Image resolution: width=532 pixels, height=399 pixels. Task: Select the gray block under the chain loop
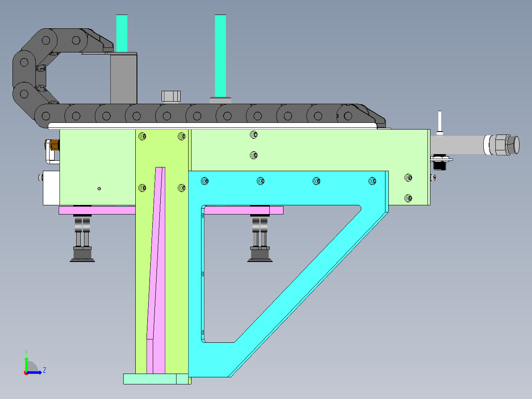(124, 79)
